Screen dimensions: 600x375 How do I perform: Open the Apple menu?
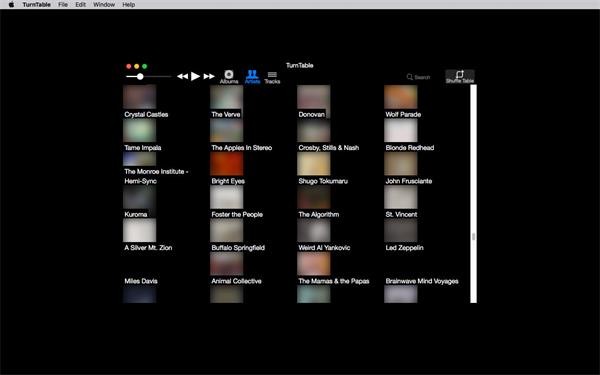[x=11, y=5]
